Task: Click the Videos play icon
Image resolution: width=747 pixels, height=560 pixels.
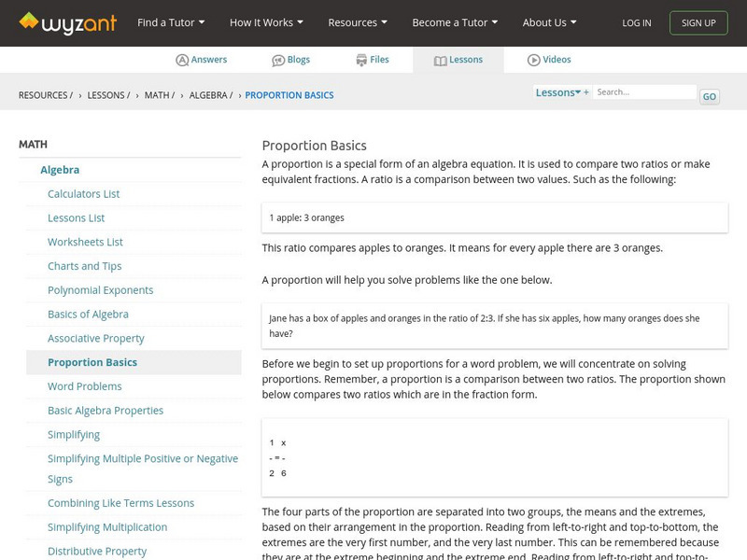Action: [x=534, y=60]
